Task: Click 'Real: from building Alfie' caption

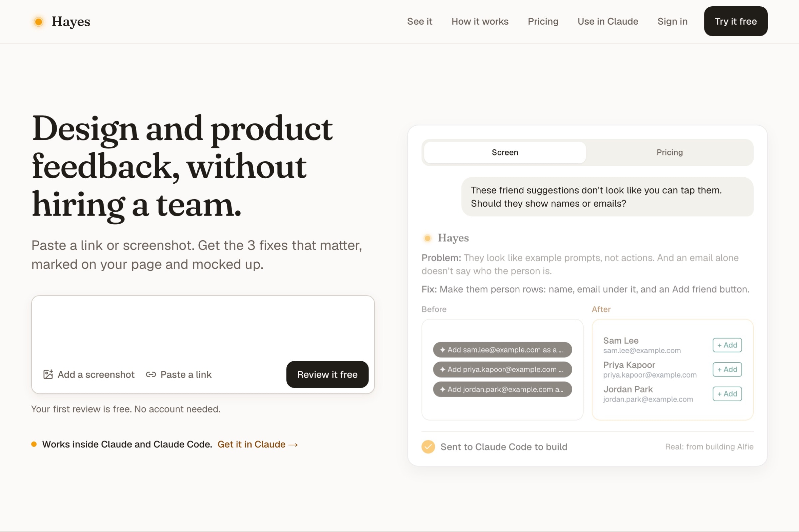Action: point(709,446)
